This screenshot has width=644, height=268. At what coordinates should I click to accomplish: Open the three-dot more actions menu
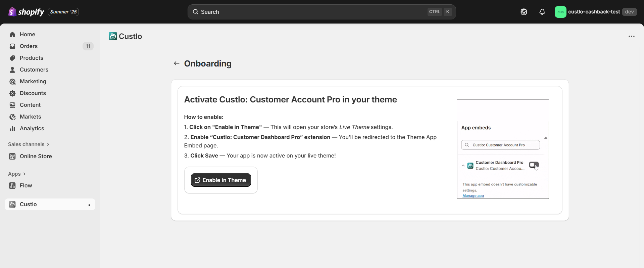click(631, 36)
